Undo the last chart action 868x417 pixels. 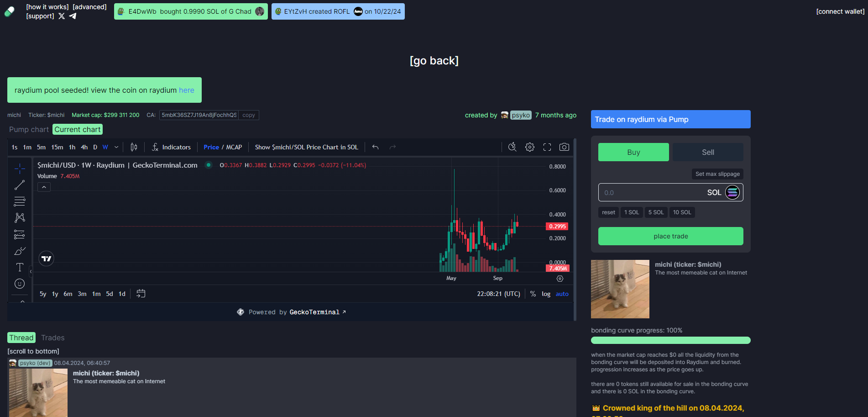click(375, 147)
